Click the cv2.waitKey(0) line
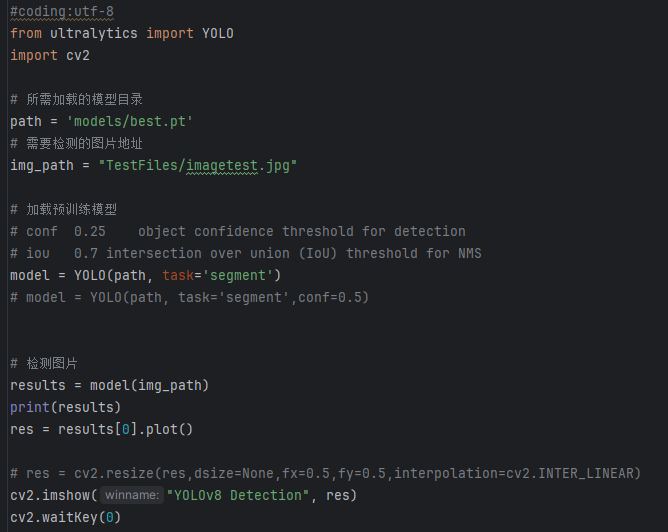The width and height of the screenshot is (668, 532). coord(65,517)
